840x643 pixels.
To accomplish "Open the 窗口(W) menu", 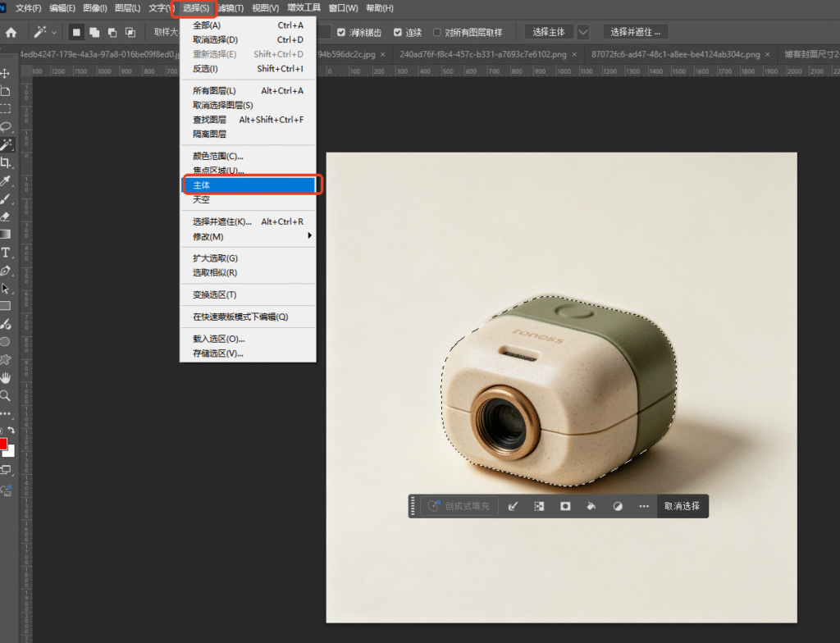I will [343, 8].
